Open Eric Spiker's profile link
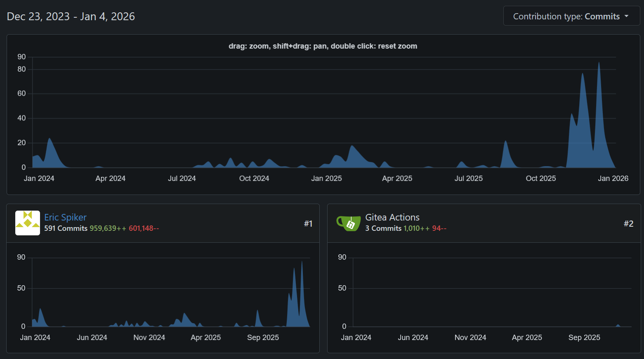Screen dimensions: 644x359 click(x=65, y=217)
